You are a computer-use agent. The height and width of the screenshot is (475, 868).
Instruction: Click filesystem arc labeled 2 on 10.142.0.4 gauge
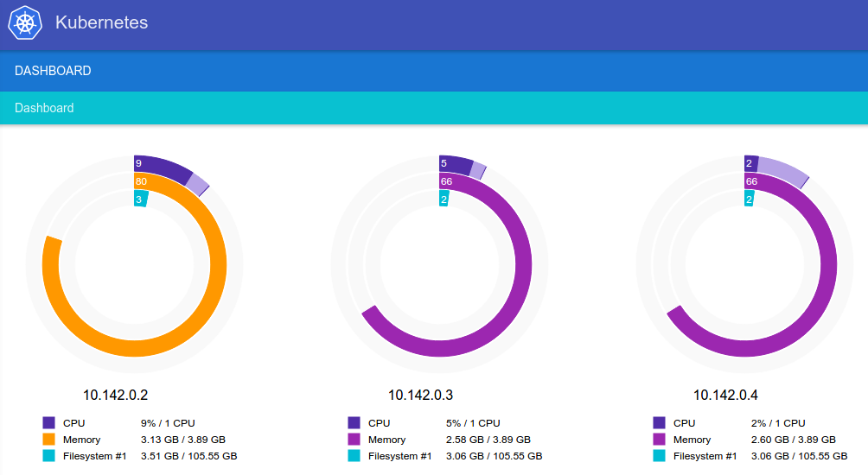tap(750, 198)
